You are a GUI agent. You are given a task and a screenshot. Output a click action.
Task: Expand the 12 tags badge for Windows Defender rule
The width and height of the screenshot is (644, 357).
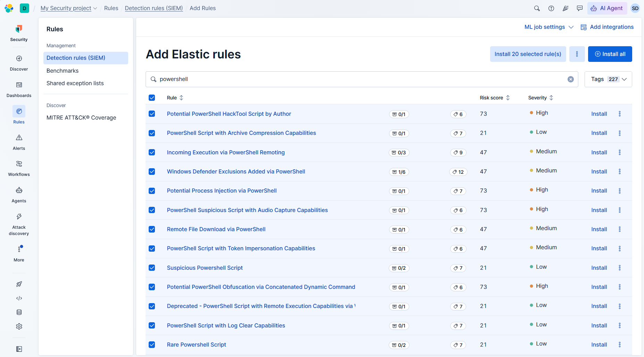(x=458, y=172)
